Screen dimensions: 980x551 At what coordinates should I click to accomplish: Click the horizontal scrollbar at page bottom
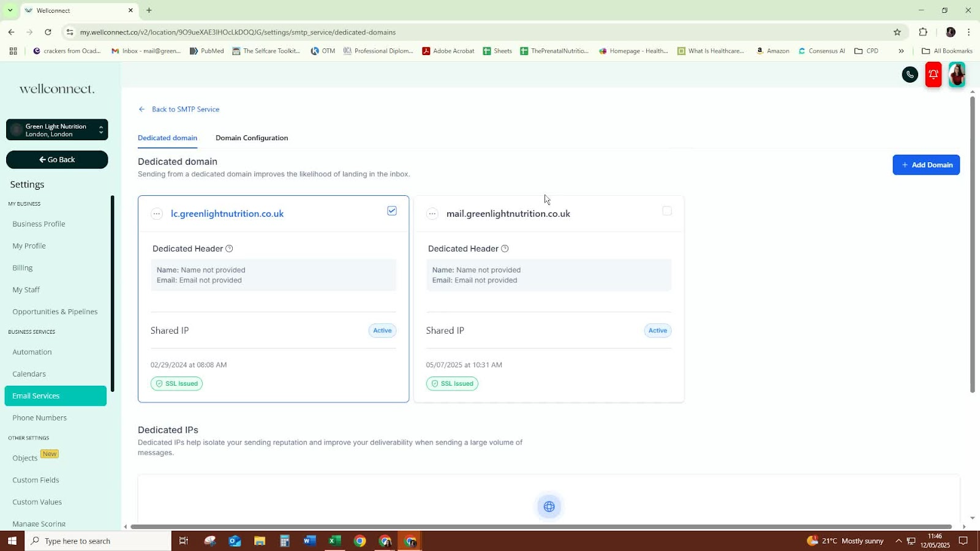click(x=541, y=527)
